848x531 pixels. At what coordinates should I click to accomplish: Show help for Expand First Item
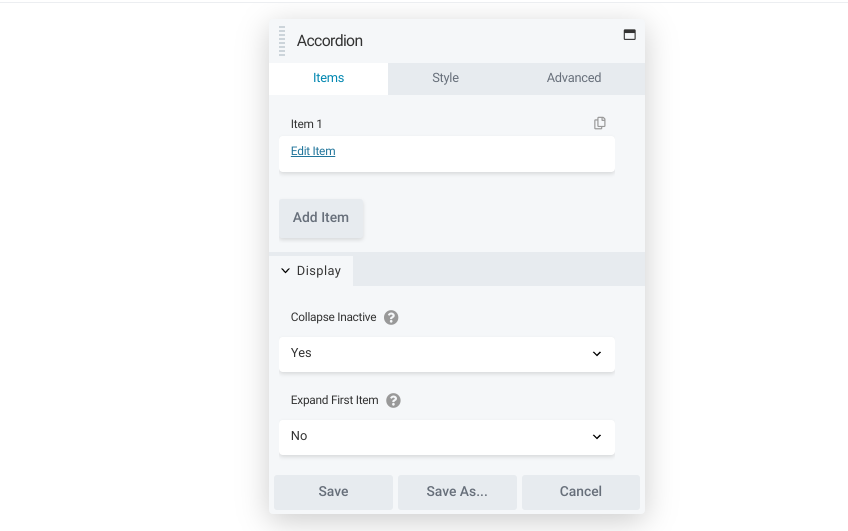tap(393, 401)
